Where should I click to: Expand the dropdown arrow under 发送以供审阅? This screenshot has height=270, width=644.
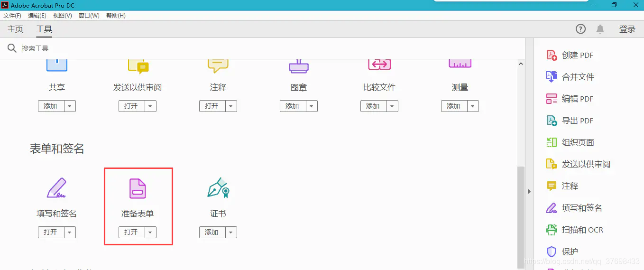tap(150, 106)
